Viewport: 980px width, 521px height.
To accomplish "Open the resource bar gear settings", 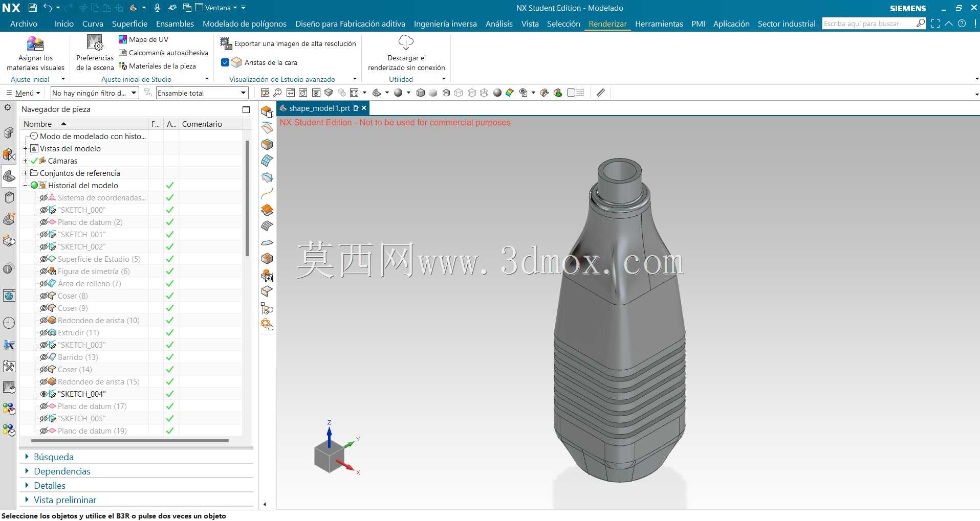I will click(x=8, y=107).
